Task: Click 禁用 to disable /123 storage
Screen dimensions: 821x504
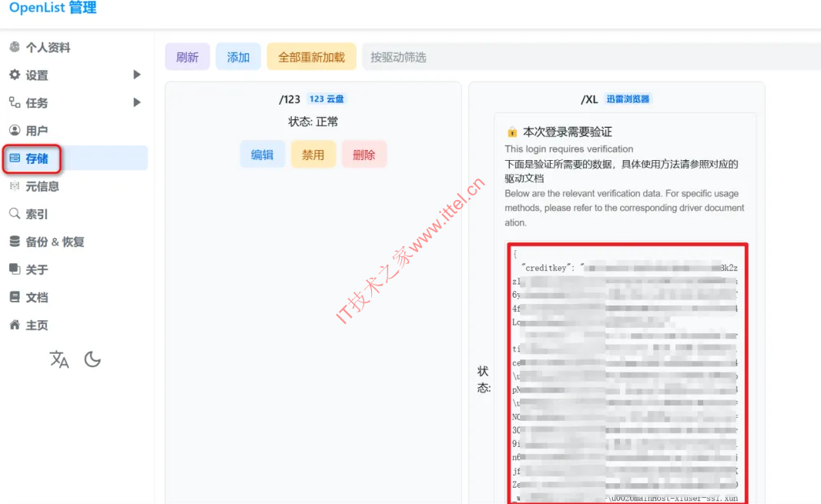Action: tap(313, 155)
